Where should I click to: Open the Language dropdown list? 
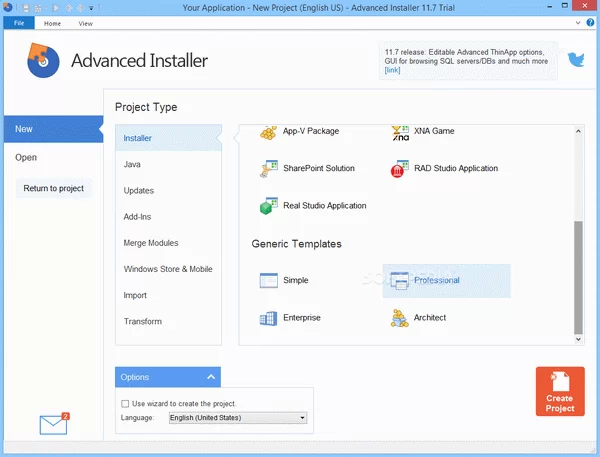click(302, 418)
